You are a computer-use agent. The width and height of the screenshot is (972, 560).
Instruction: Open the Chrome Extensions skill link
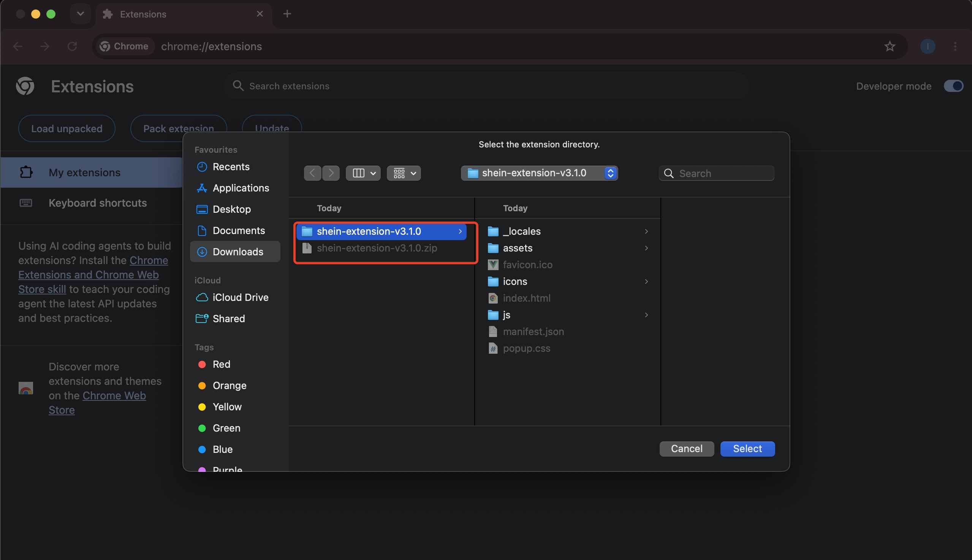pos(93,275)
